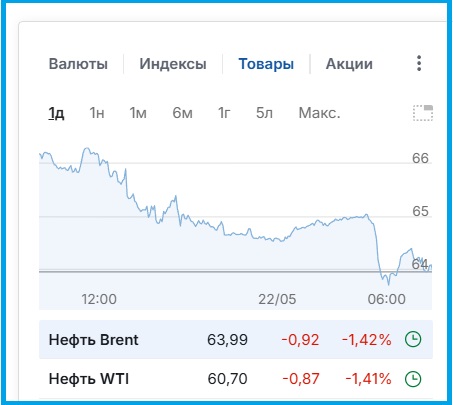Choose the 6м time range
This screenshot has width=453, height=405.
click(x=182, y=113)
